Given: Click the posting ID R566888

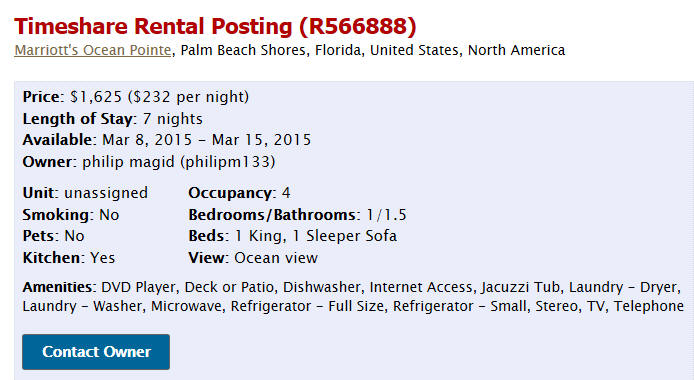Looking at the screenshot, I should click(358, 26).
